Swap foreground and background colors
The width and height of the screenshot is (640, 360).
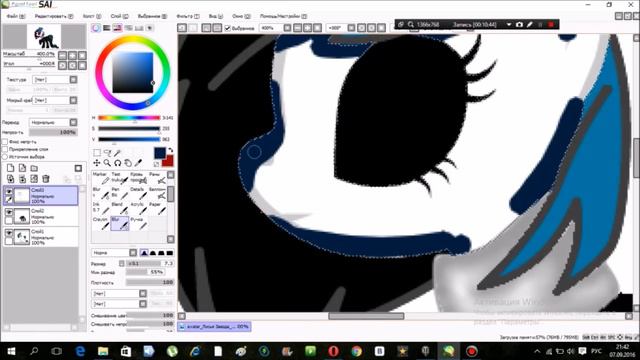click(170, 150)
